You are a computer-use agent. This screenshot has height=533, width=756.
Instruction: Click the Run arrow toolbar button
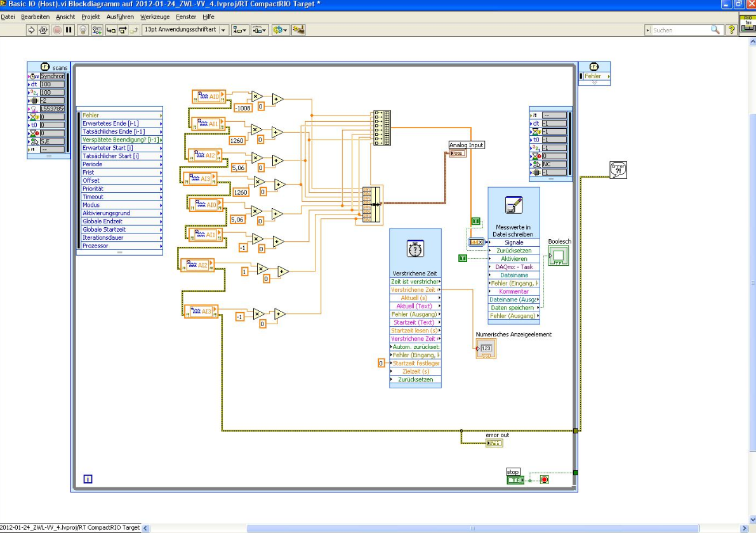(x=32, y=30)
